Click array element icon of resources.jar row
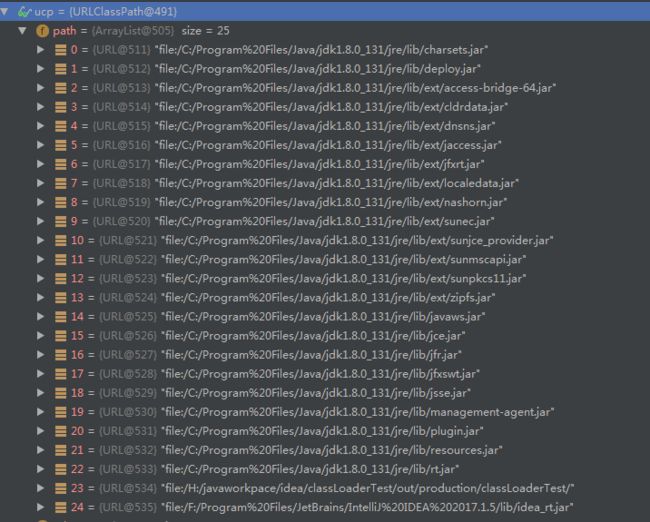This screenshot has width=650, height=522. (x=61, y=451)
